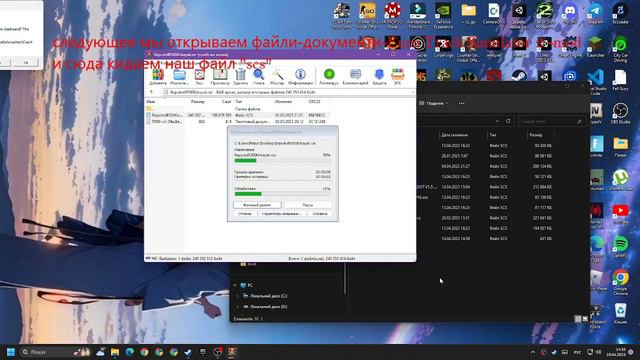Open the Discord desktop shortcut
The height and width of the screenshot is (360, 640).
tap(570, 14)
